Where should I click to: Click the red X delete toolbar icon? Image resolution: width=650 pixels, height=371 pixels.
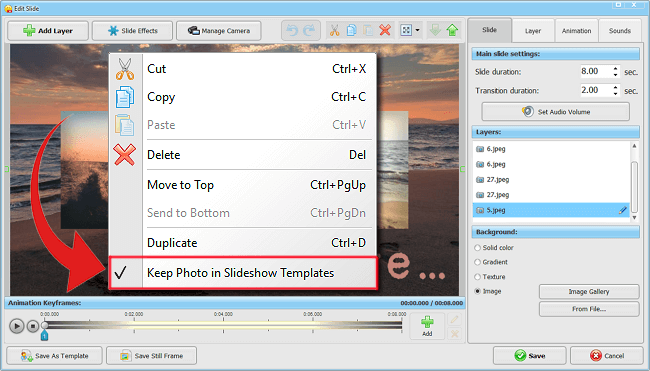tap(385, 30)
